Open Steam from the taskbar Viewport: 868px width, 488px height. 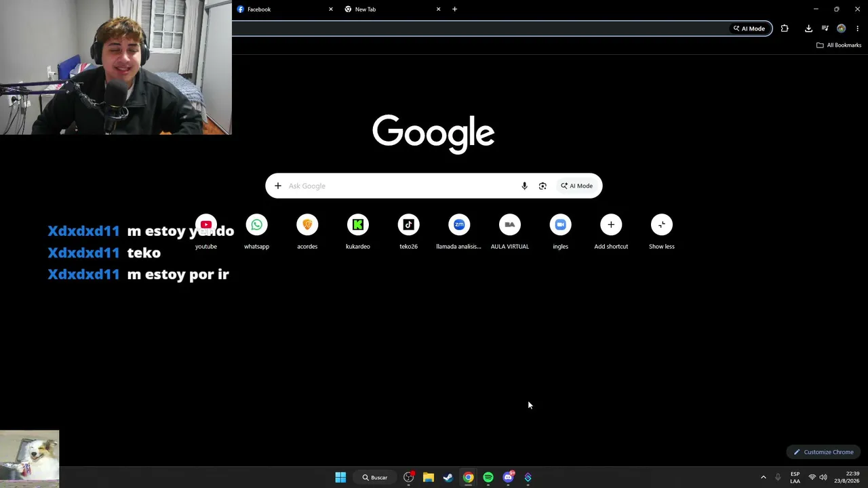(448, 477)
